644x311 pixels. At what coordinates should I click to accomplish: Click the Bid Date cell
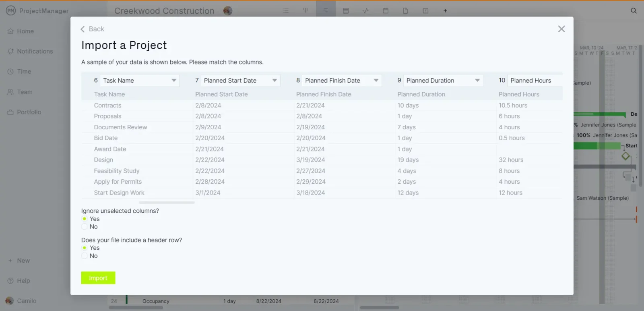106,138
